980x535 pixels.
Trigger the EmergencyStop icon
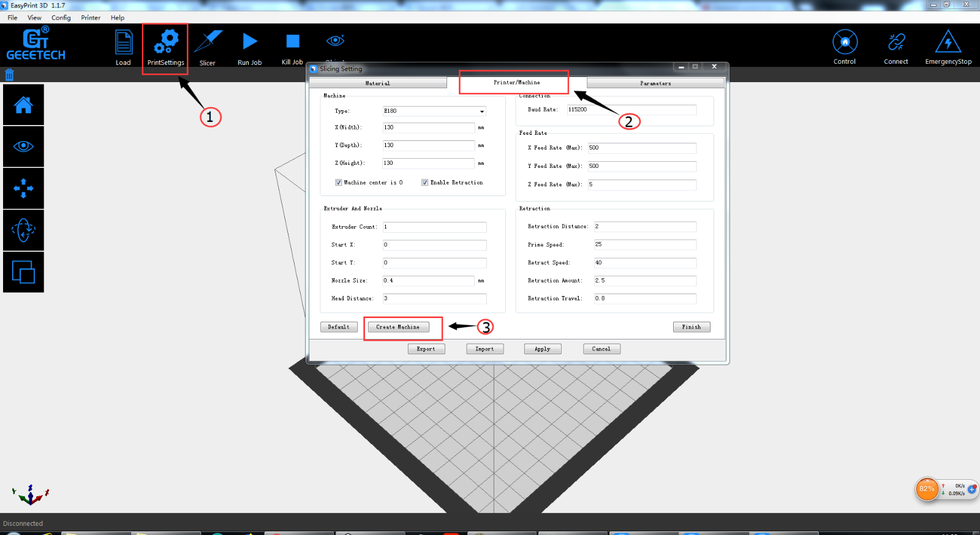pyautogui.click(x=948, y=42)
